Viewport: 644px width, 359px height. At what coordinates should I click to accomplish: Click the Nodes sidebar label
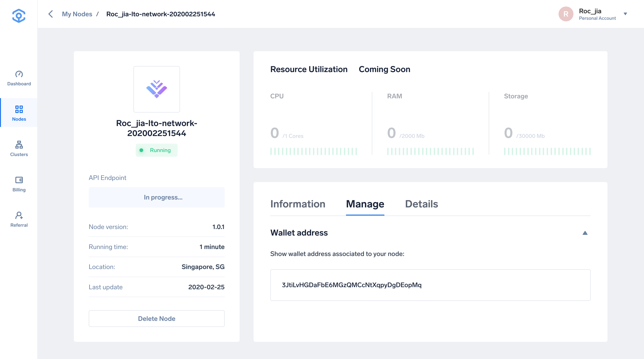point(19,119)
